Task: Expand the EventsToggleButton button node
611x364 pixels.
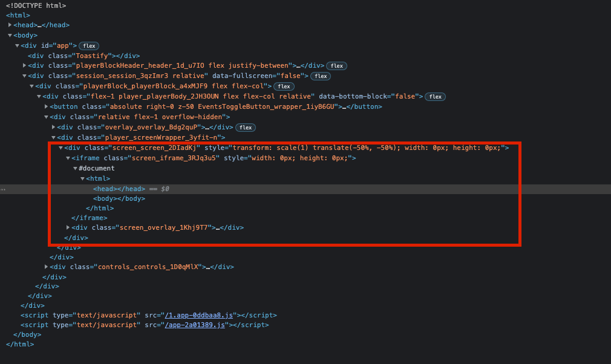Action: (x=46, y=106)
